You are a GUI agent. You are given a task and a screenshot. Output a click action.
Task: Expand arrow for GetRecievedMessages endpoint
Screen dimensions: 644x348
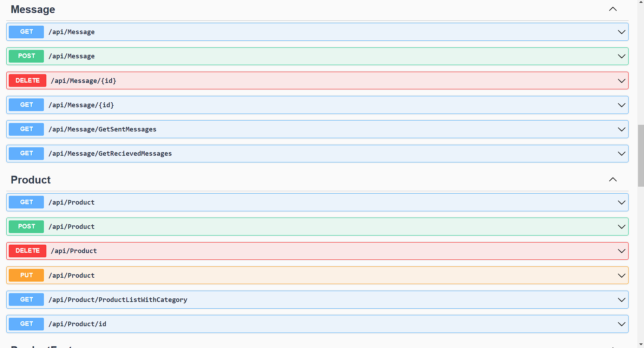click(x=621, y=154)
